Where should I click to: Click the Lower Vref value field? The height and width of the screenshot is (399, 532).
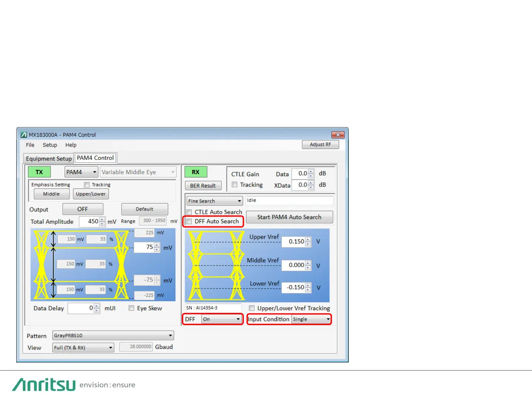294,287
